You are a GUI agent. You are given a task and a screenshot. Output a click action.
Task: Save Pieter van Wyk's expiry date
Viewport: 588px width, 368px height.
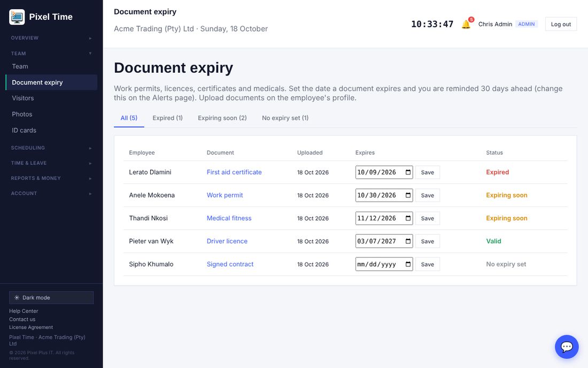[x=428, y=241]
